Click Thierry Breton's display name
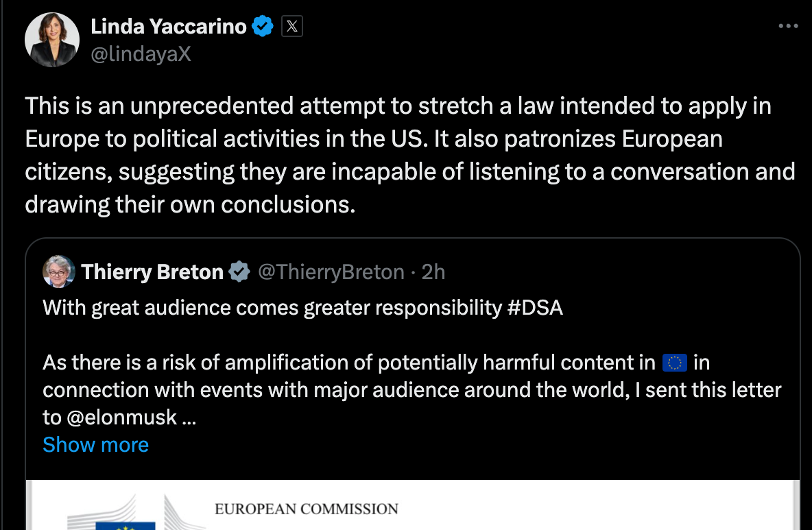The width and height of the screenshot is (812, 530). pos(152,272)
